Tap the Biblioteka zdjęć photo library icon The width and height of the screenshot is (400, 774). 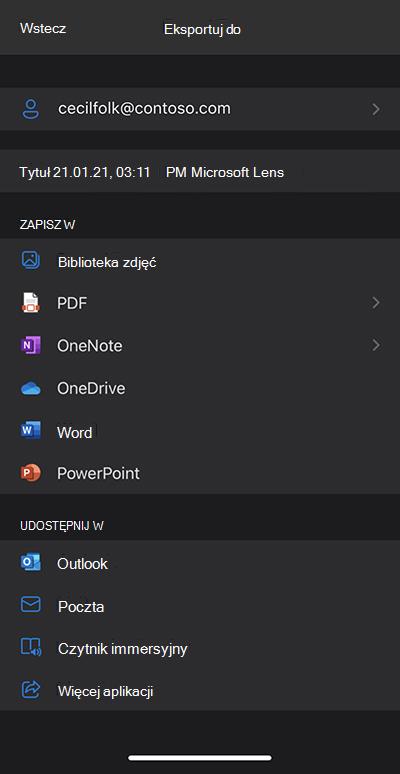pyautogui.click(x=31, y=260)
